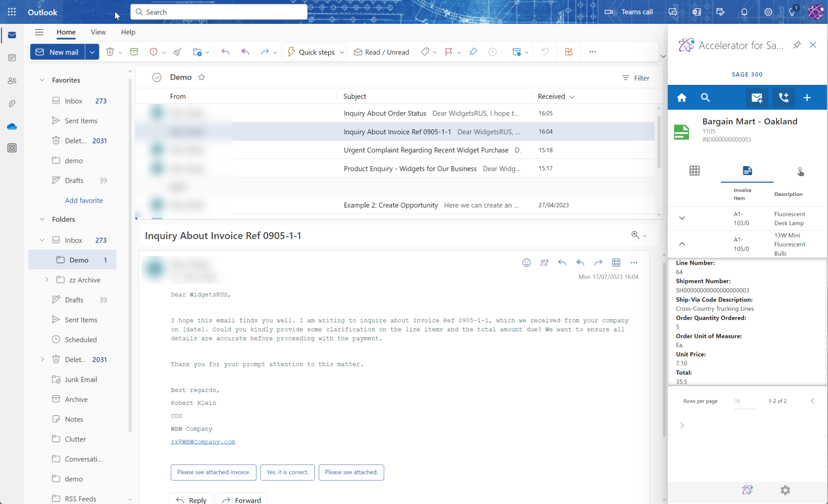Click the Undo icon in ribbon
828x504 pixels.
pos(545,52)
